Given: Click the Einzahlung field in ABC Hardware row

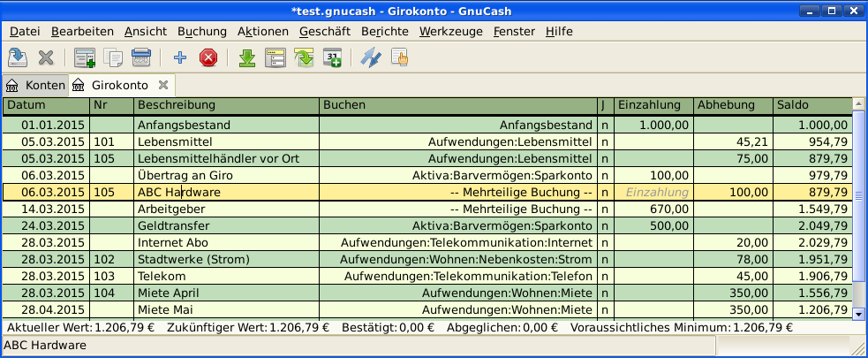Looking at the screenshot, I should click(653, 192).
